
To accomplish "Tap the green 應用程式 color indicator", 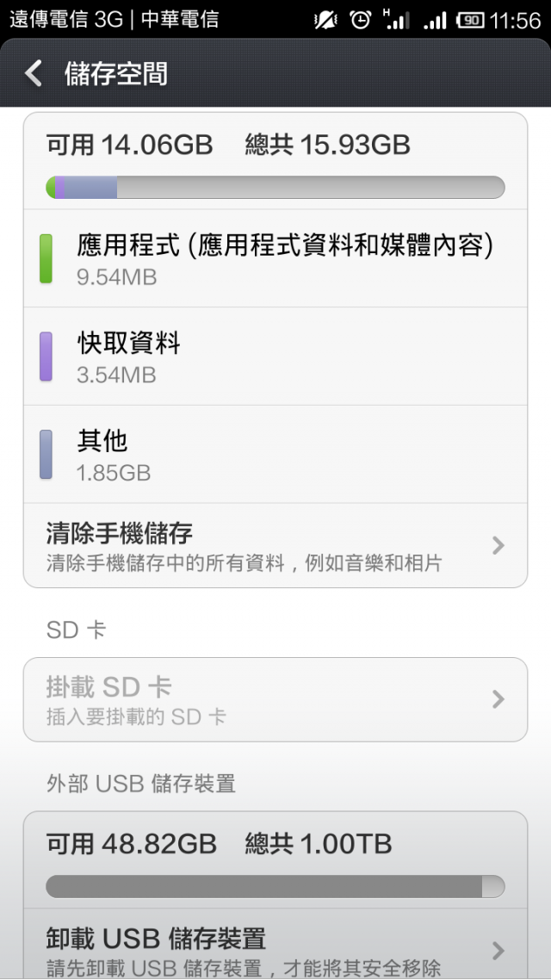I will click(x=46, y=258).
